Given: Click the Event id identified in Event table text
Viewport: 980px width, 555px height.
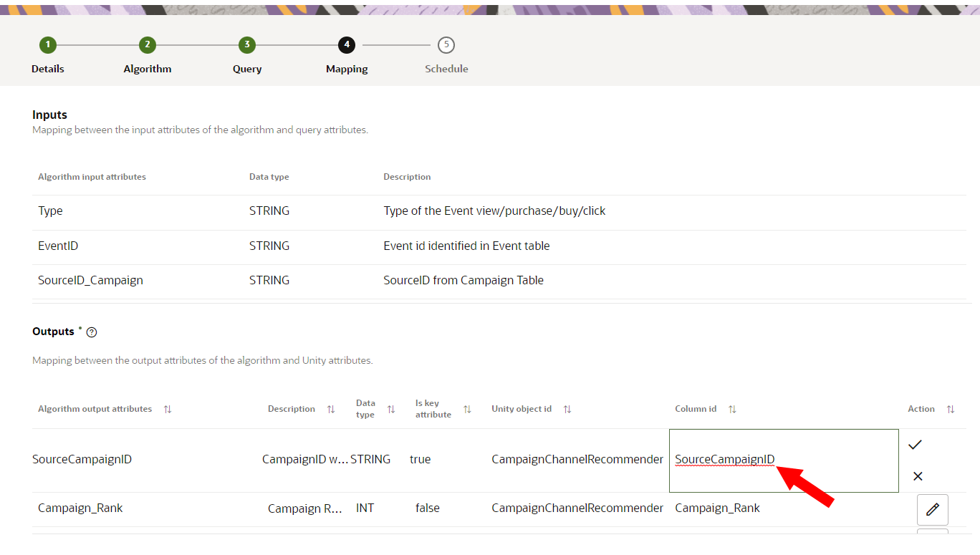Looking at the screenshot, I should (466, 246).
